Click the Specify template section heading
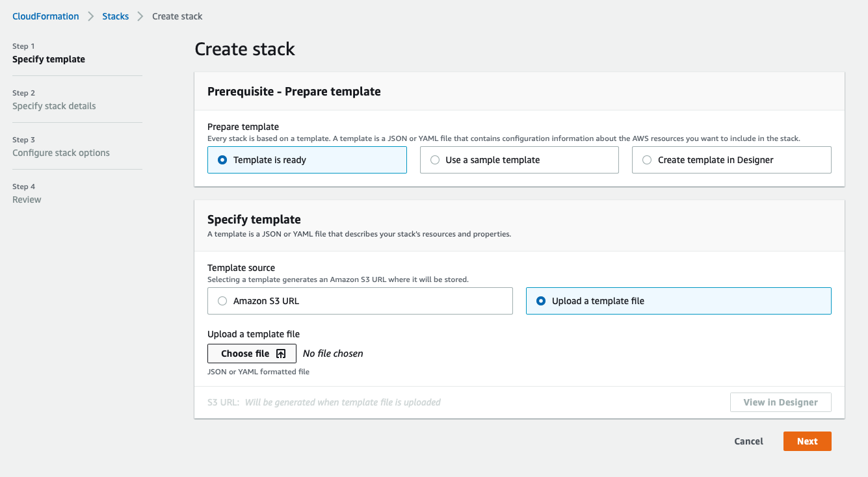The height and width of the screenshot is (477, 868). click(254, 220)
